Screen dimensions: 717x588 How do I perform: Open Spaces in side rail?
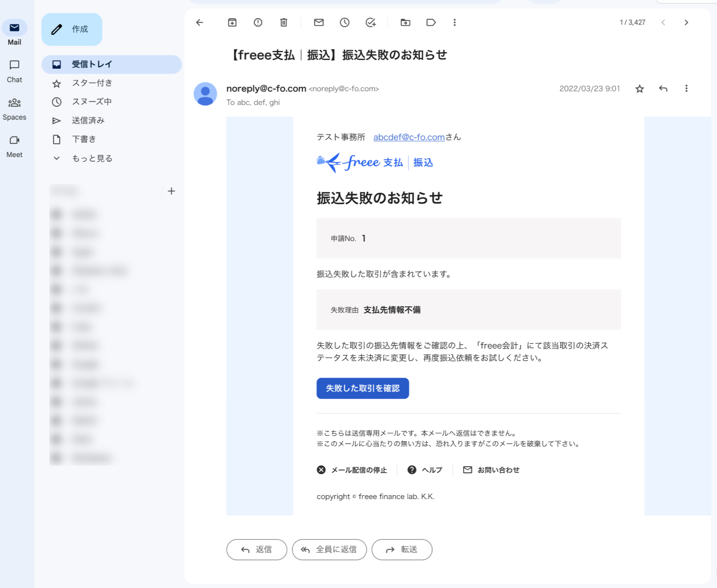15,109
